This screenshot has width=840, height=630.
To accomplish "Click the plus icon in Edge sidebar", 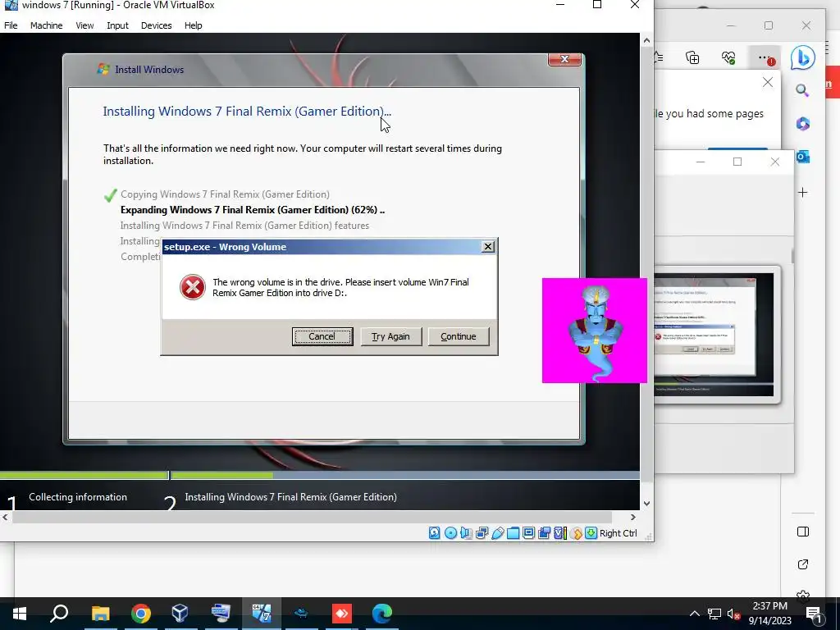I will pyautogui.click(x=802, y=192).
